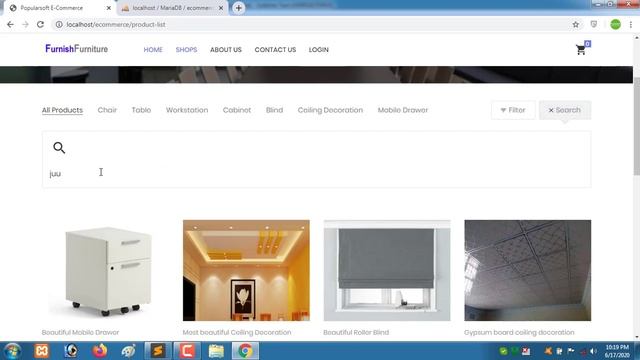The image size is (640, 360).
Task: Bookmark this page with star icon
Action: (576, 24)
